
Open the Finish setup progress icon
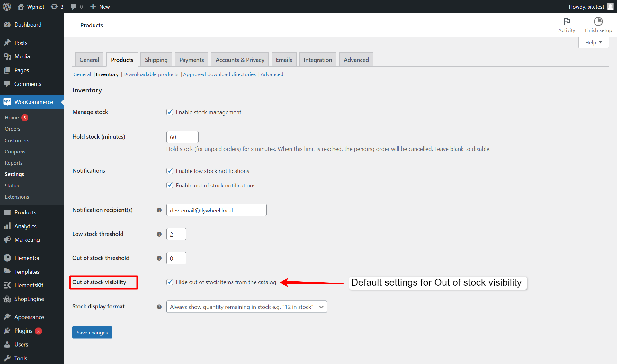(598, 22)
